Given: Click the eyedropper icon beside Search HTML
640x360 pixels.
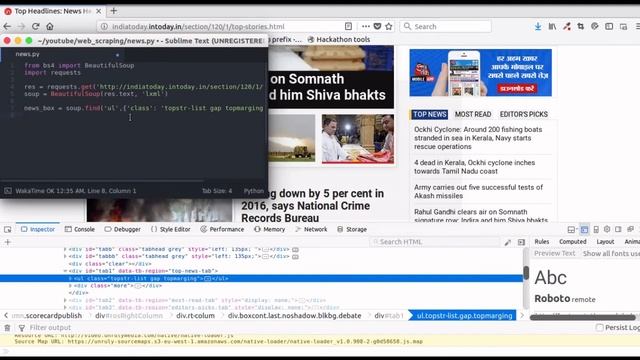Looking at the screenshot, I should tap(508, 242).
